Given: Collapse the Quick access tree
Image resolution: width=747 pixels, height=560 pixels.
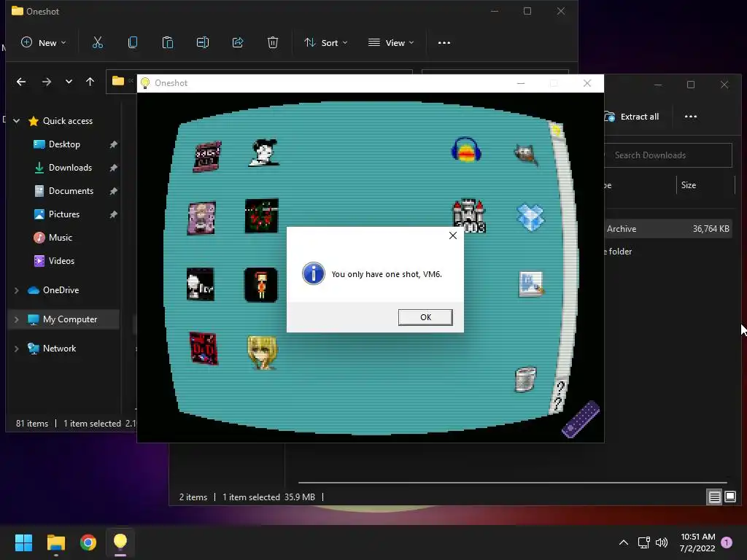Looking at the screenshot, I should pos(16,121).
